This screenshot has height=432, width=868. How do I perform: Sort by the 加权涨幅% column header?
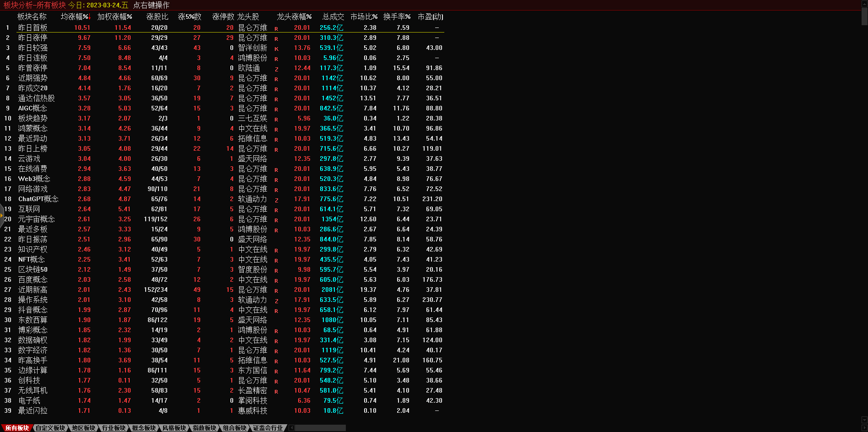click(115, 16)
